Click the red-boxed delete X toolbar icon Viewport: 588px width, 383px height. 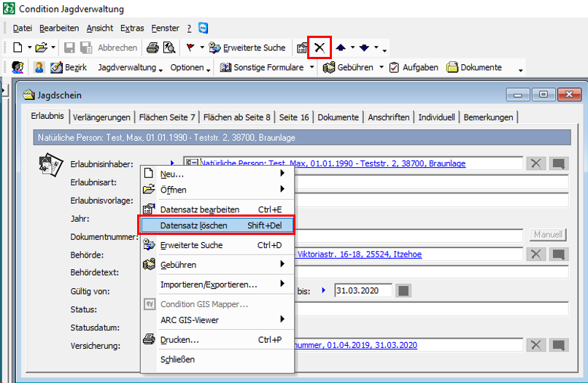(x=320, y=47)
